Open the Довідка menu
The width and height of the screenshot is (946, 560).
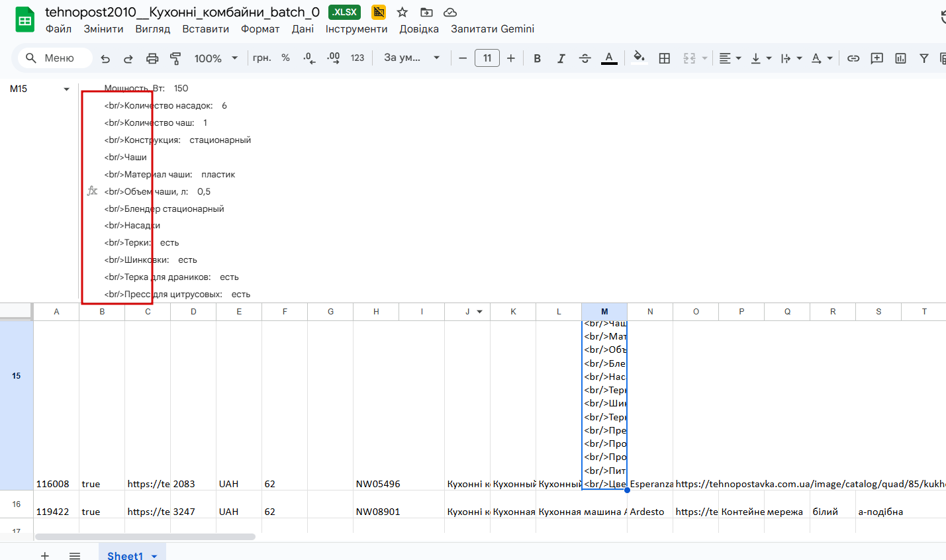419,29
